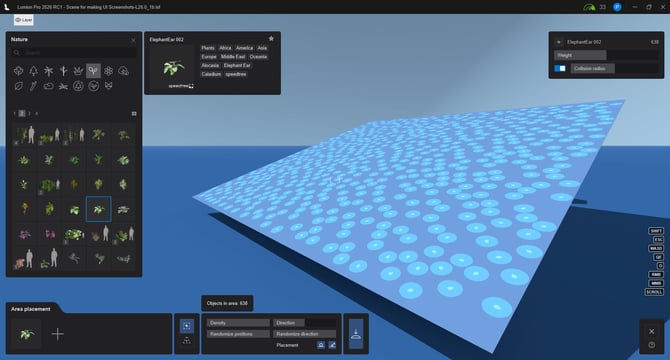Screen dimensions: 670x360
Task: Click the Elephant Ear tag
Action: click(x=237, y=65)
